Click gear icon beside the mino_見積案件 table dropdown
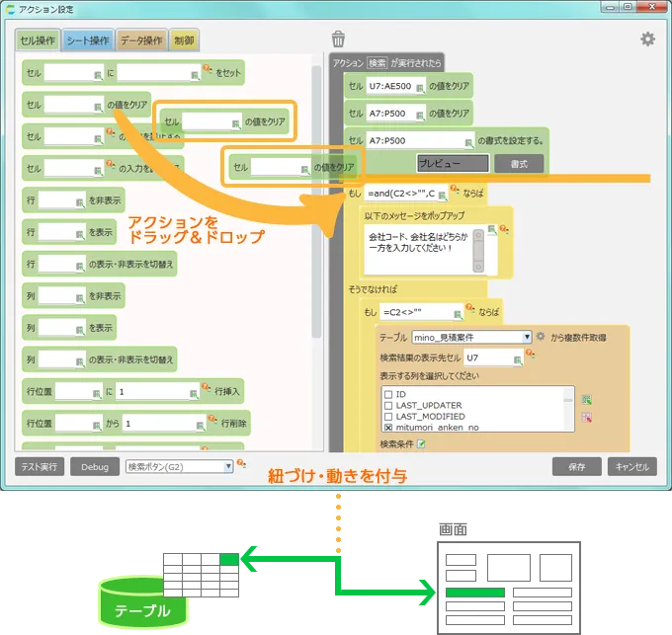Screen dimensions: 672x635 541,337
